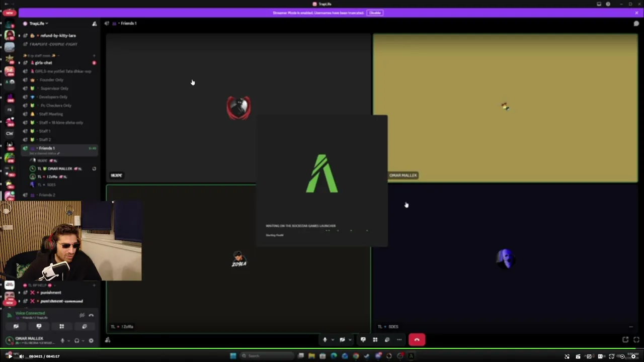
Task: Disconnect icon in Voice Connected panel
Action: coord(91,315)
